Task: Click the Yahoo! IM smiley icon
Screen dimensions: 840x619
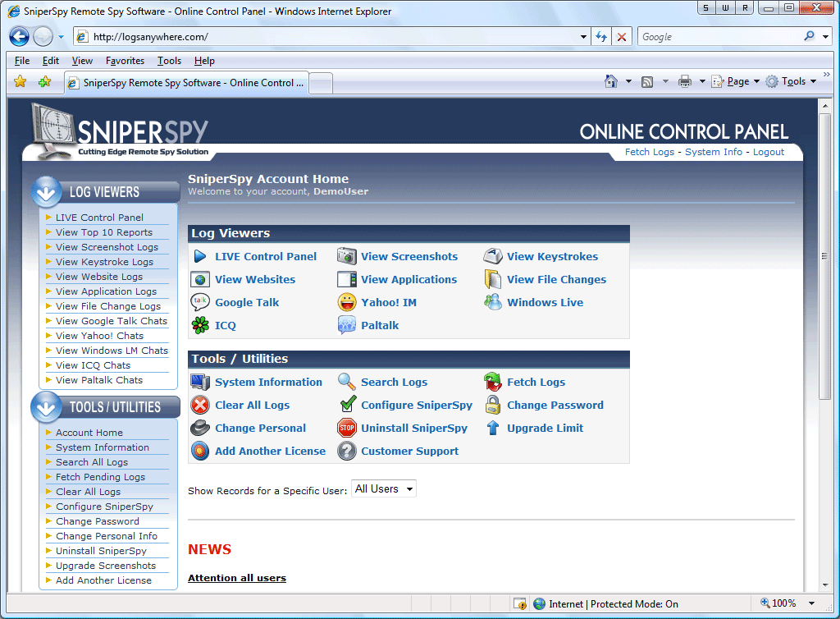Action: pyautogui.click(x=347, y=302)
